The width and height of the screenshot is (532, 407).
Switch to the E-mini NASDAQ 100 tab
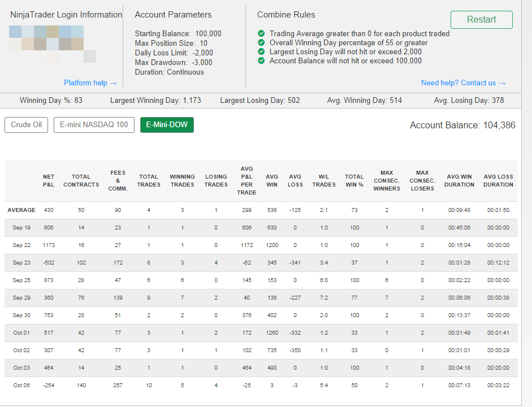(x=94, y=125)
